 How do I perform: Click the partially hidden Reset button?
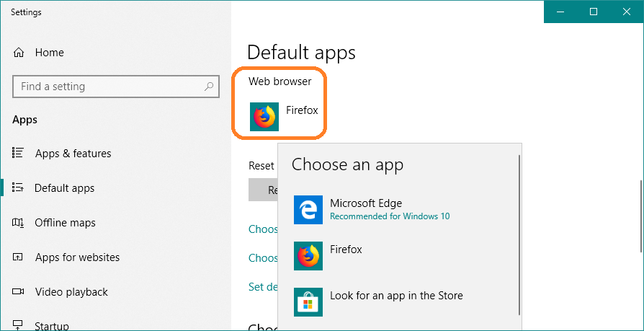pos(263,190)
